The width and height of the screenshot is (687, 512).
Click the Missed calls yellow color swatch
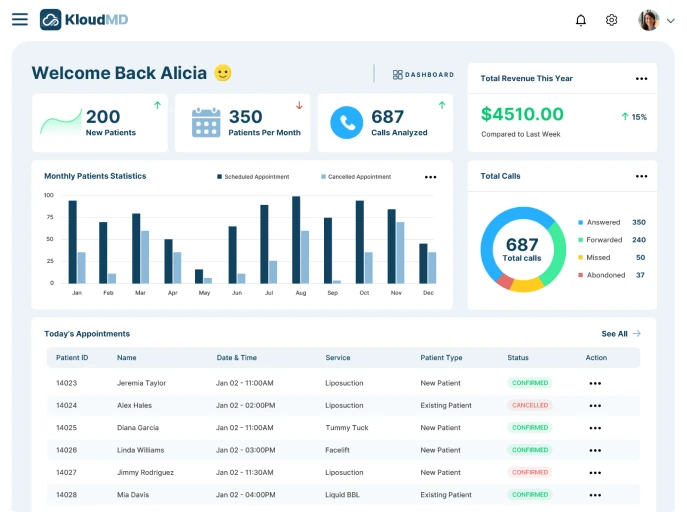pyautogui.click(x=580, y=258)
